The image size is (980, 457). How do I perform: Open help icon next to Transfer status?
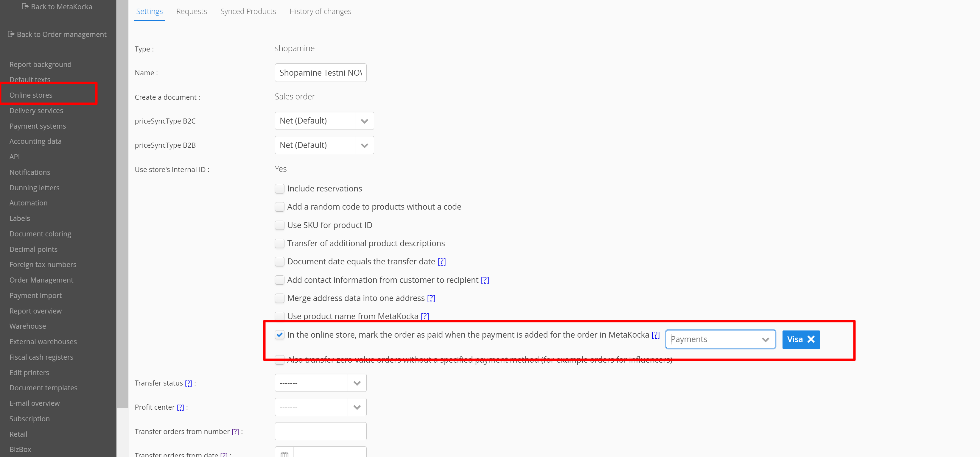click(188, 383)
